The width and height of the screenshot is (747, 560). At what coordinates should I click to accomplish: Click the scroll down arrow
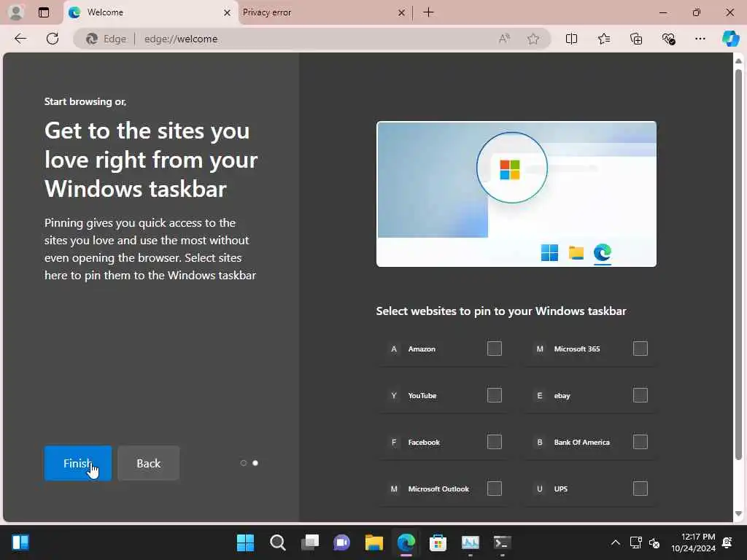(738, 514)
